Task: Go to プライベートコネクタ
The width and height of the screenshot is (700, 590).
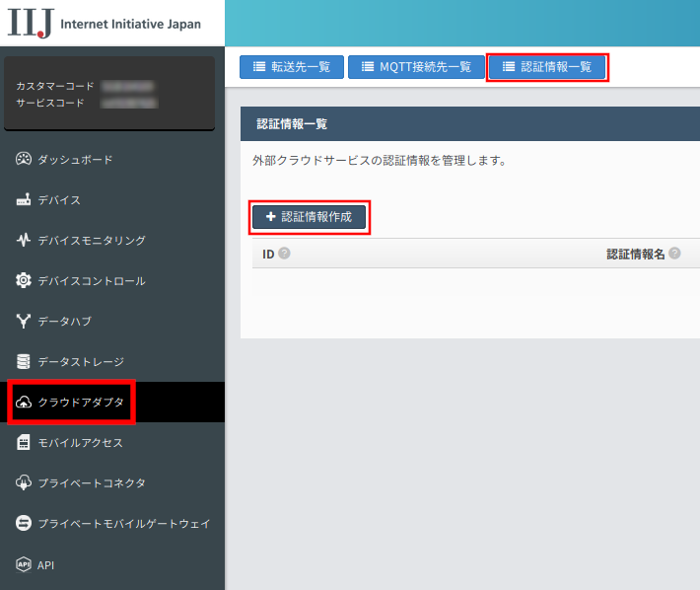Action: click(112, 482)
